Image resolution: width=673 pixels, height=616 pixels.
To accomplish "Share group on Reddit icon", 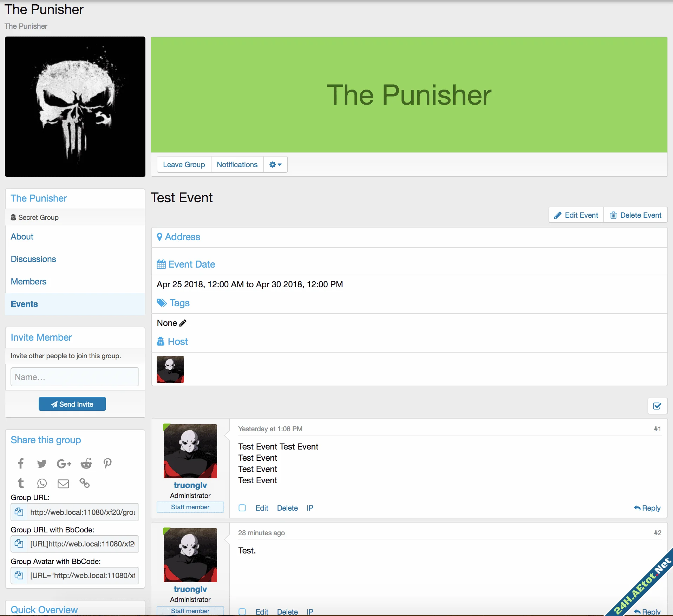I will click(86, 464).
